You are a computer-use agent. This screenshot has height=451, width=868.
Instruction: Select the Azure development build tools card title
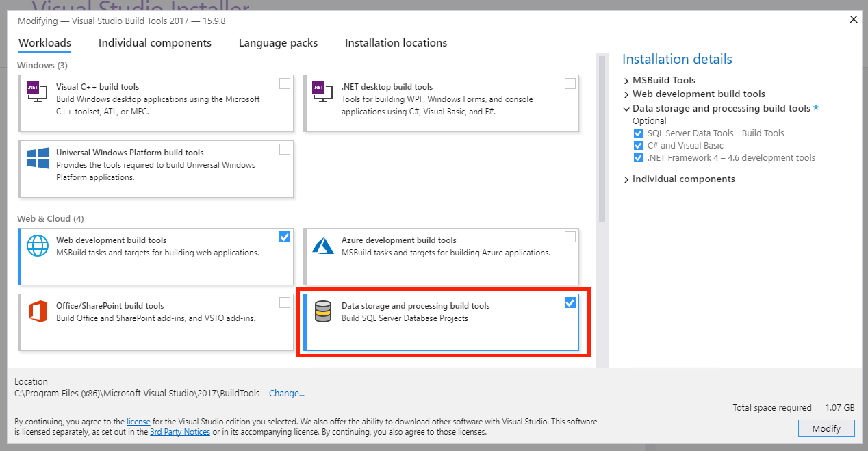coord(399,240)
